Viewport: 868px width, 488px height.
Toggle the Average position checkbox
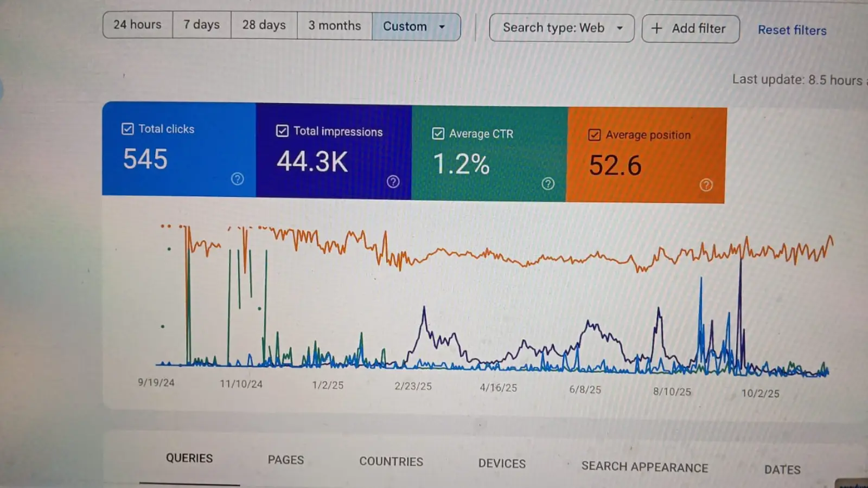pos(595,134)
